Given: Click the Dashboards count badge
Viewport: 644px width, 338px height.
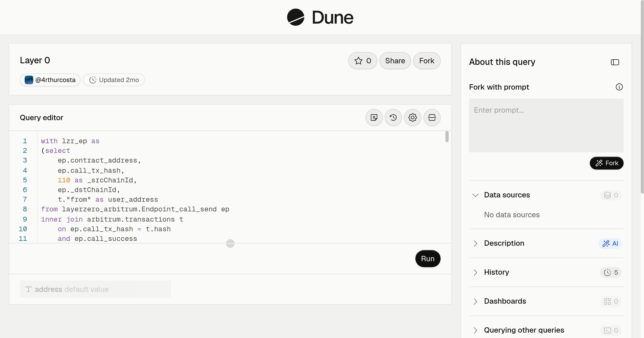Looking at the screenshot, I should point(610,302).
